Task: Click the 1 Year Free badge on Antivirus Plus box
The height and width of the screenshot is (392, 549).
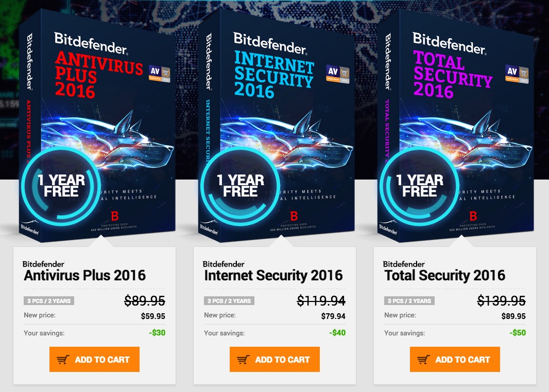Action: tap(61, 186)
